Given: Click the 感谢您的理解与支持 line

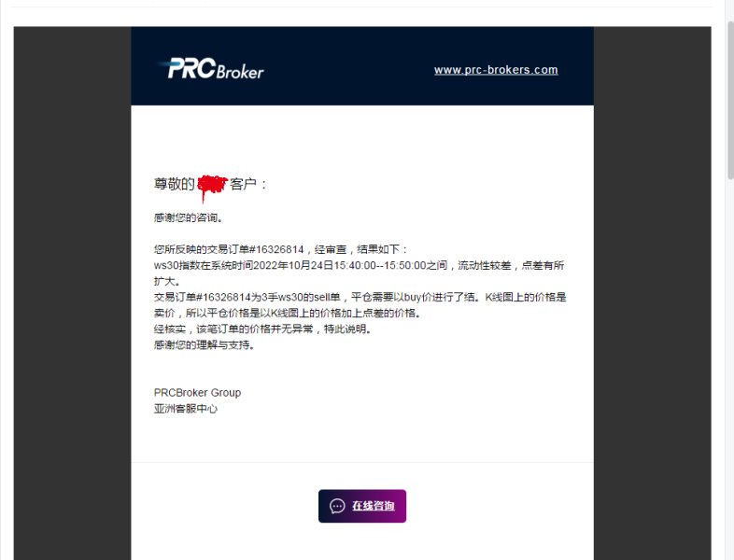Looking at the screenshot, I should (x=205, y=344).
